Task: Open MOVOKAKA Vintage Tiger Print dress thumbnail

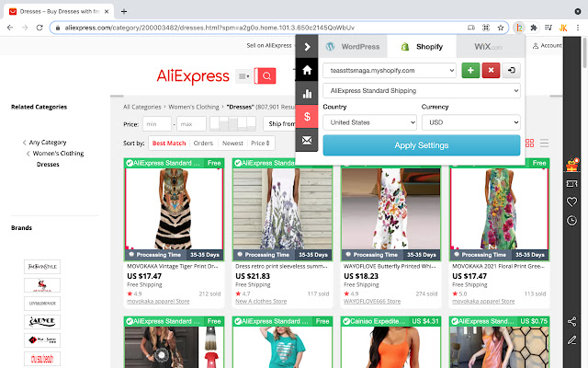Action: click(174, 209)
